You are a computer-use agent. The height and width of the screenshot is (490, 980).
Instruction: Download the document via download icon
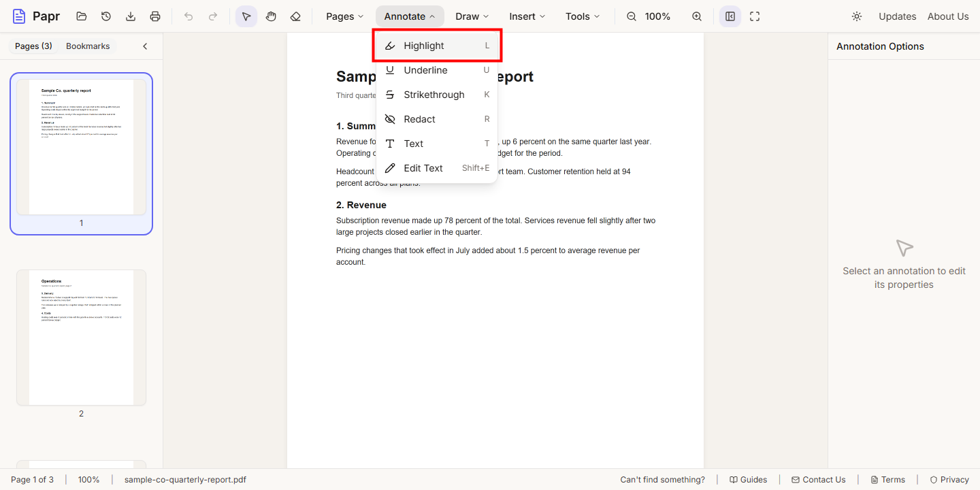pos(131,16)
